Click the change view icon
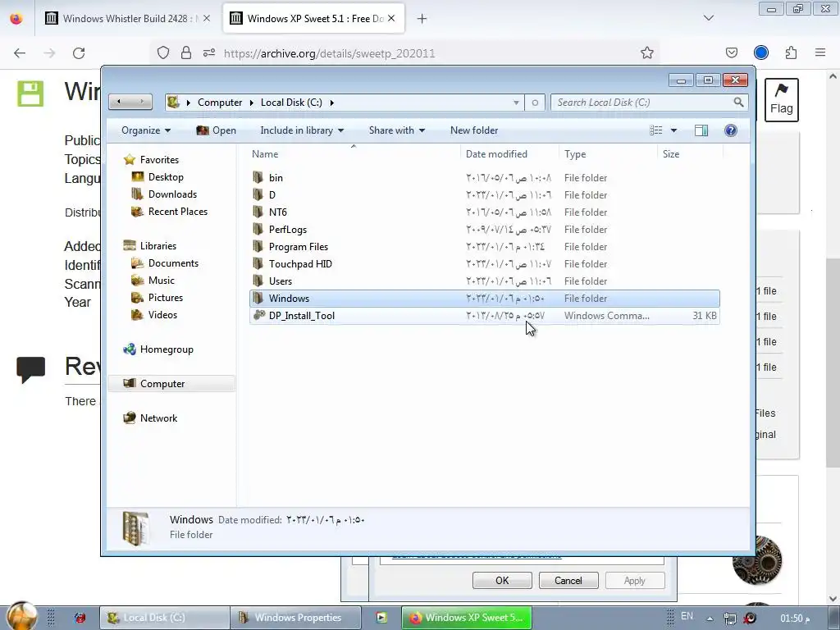This screenshot has width=840, height=630. (x=655, y=130)
